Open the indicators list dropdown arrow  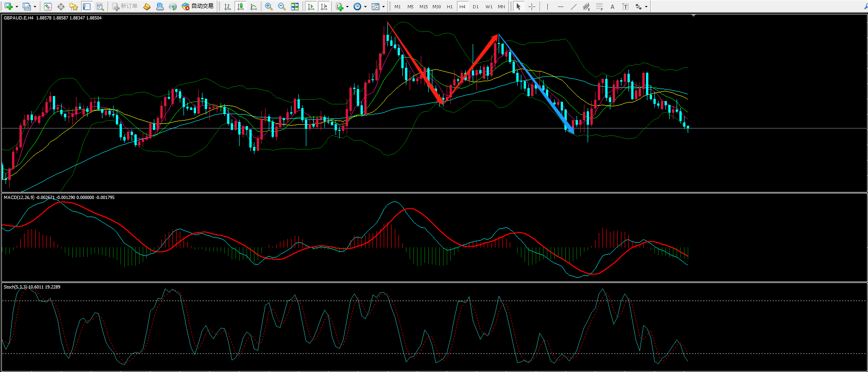347,6
